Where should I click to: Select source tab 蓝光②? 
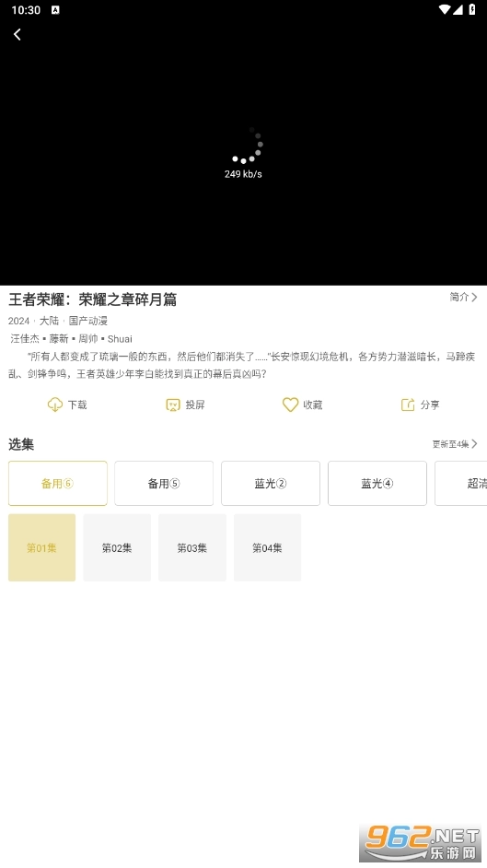(271, 483)
